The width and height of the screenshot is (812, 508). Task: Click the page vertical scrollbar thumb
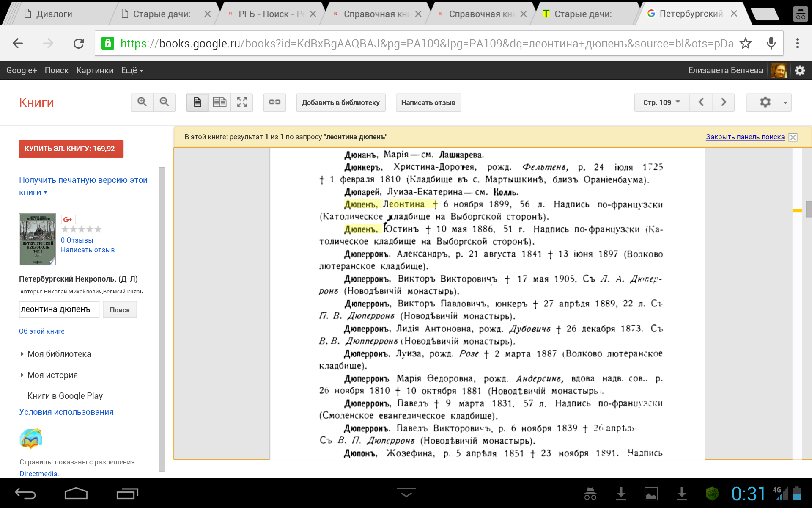pyautogui.click(x=808, y=209)
